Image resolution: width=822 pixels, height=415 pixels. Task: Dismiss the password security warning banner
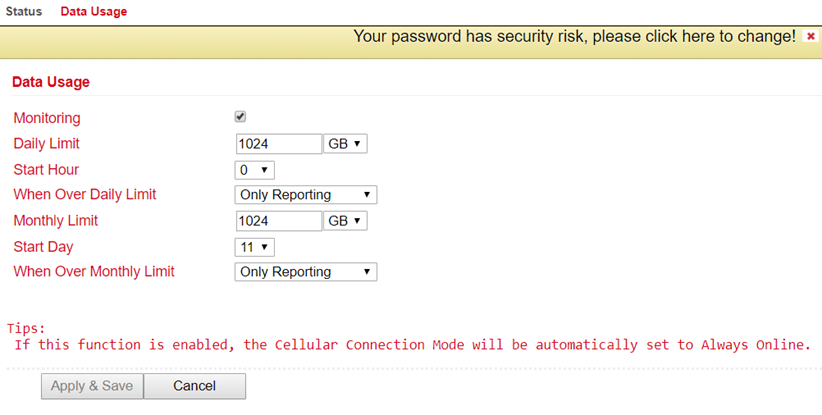tap(810, 36)
